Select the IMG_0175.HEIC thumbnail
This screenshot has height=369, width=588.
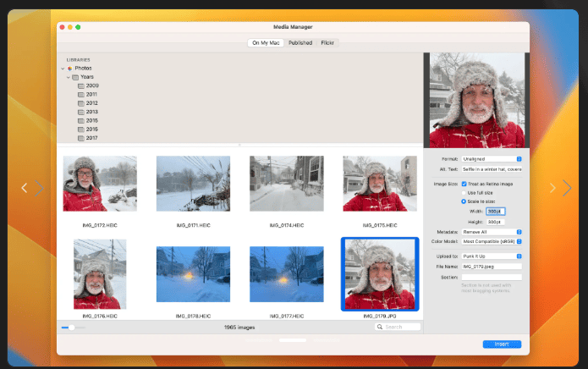point(380,184)
